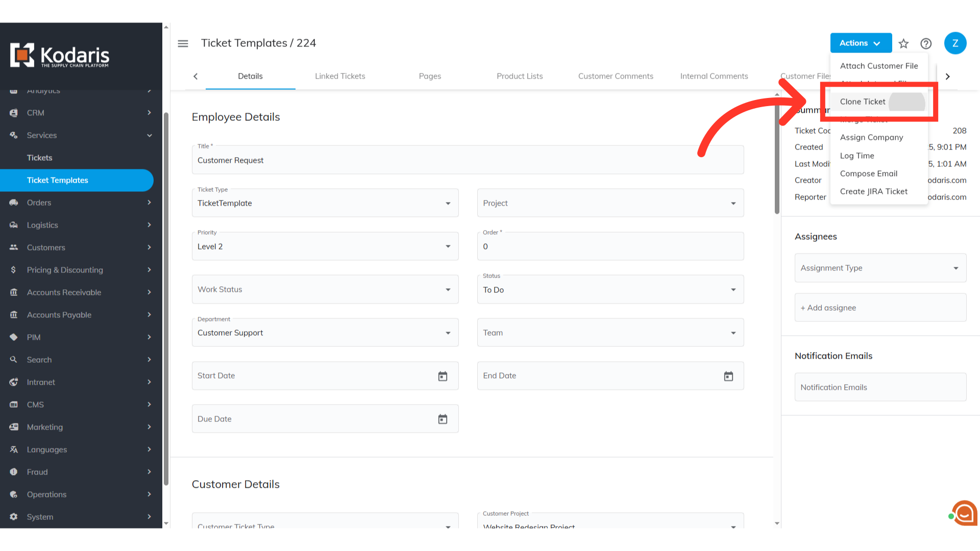The image size is (980, 551).
Task: Open the help question mark icon
Action: click(x=926, y=43)
